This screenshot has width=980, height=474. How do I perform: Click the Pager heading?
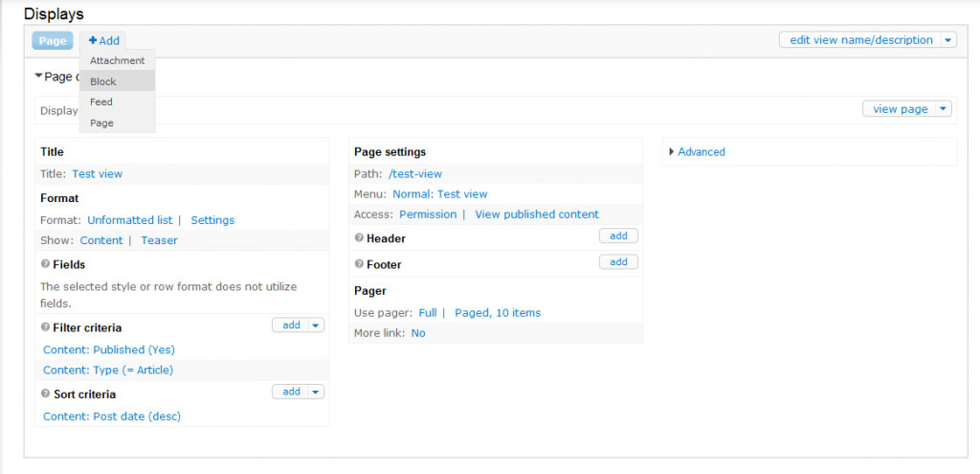point(370,291)
